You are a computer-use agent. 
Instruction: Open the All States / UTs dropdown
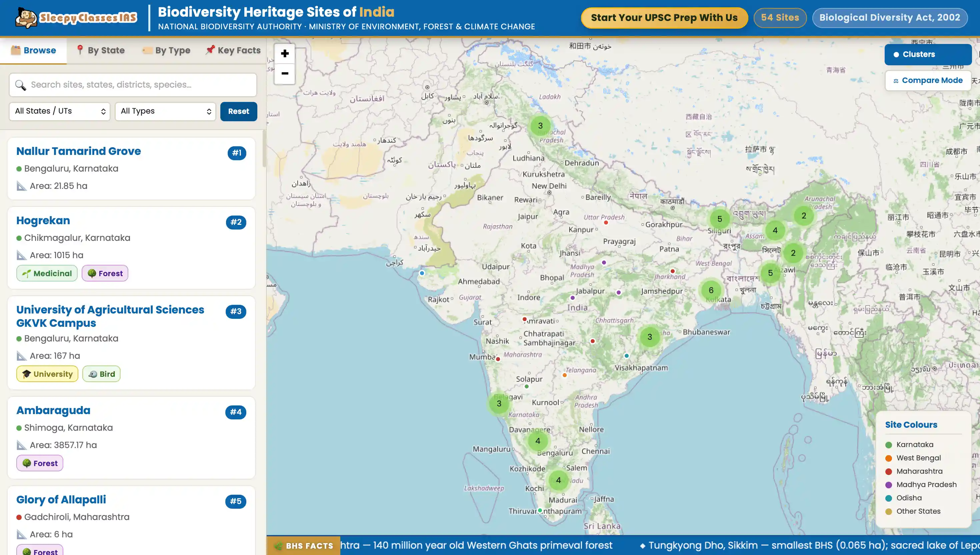tap(59, 111)
